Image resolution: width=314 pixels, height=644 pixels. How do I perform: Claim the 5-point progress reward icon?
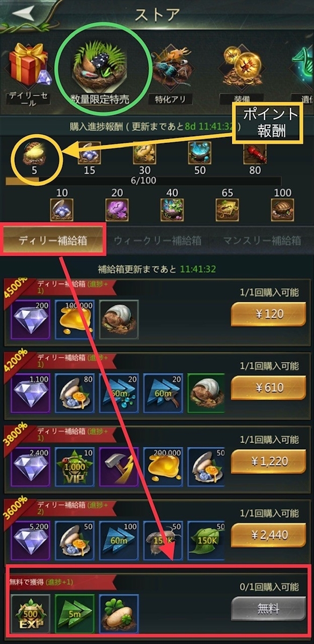(33, 153)
